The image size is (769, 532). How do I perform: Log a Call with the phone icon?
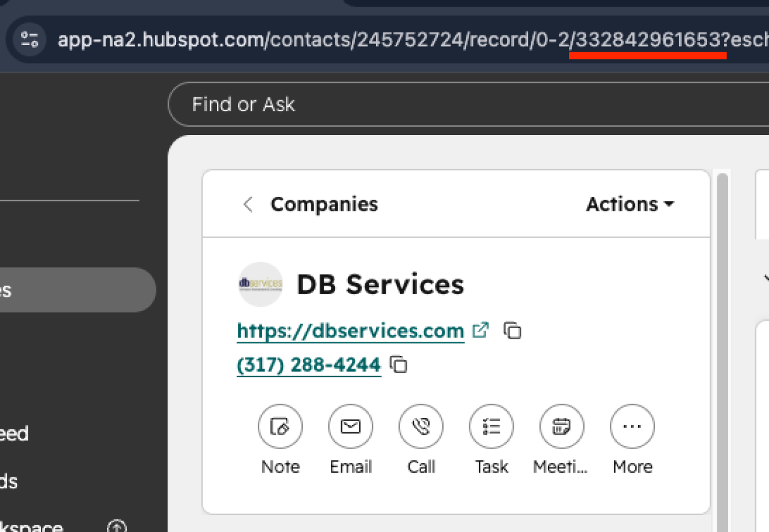point(421,427)
